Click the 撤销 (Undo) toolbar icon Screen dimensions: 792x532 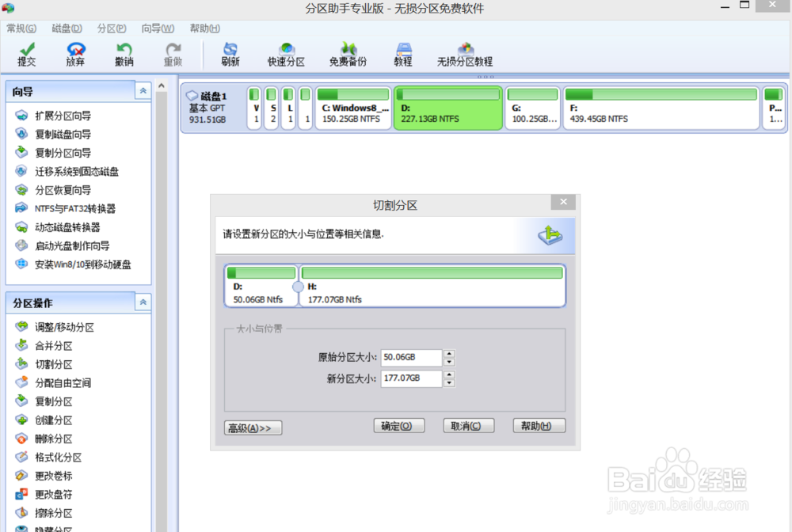pos(124,55)
